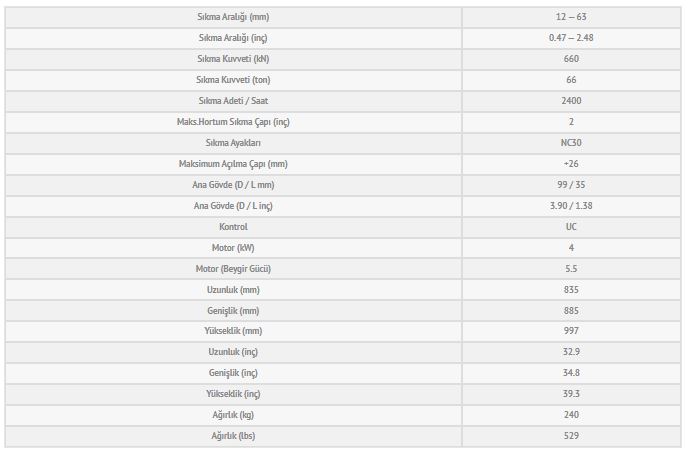The height and width of the screenshot is (454, 688).
Task: Click the UC value cell
Action: (571, 227)
